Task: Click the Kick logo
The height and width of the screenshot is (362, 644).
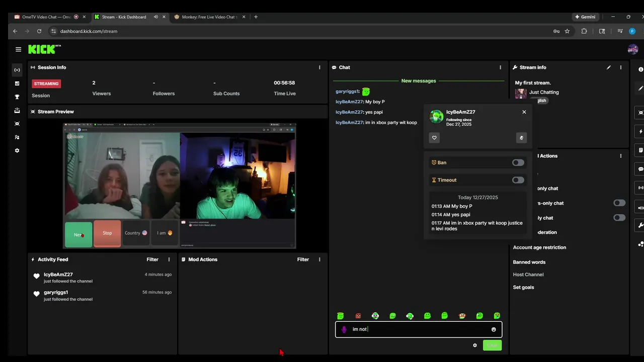Action: pyautogui.click(x=44, y=49)
